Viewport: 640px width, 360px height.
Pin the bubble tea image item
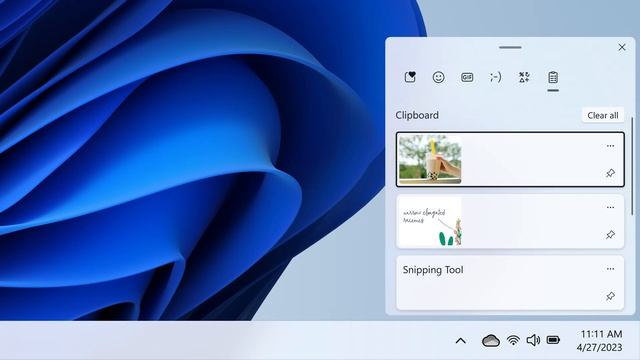(x=610, y=173)
